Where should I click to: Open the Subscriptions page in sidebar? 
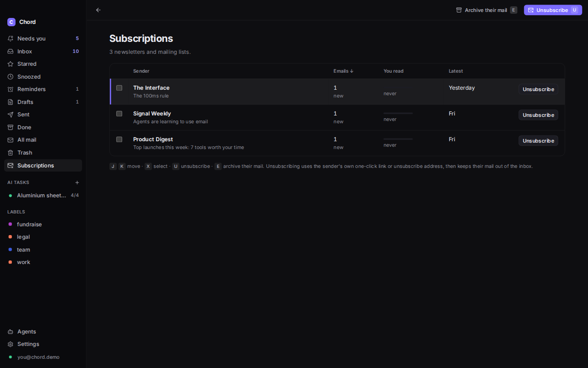click(x=43, y=166)
